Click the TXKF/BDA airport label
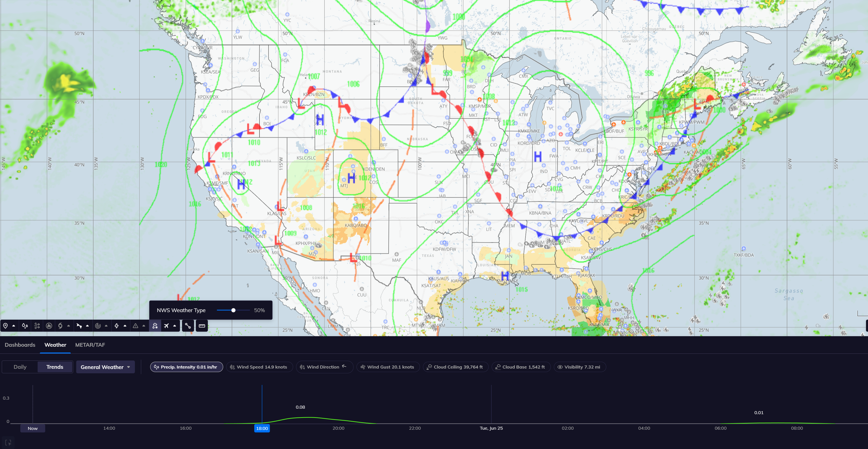This screenshot has height=449, width=868. tap(743, 255)
